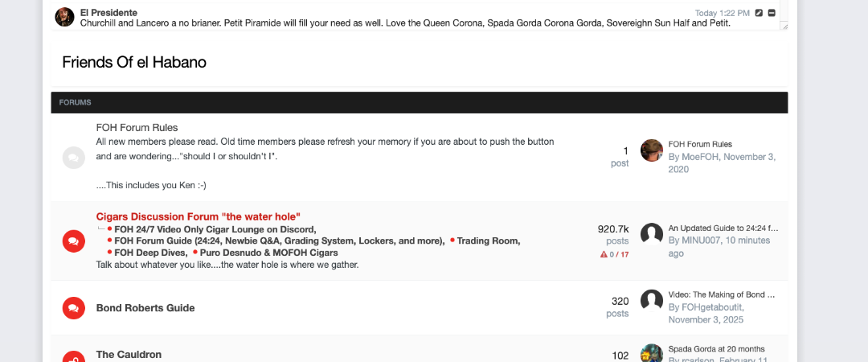The image size is (868, 362).
Task: Click the minus icon beside the edit pencil
Action: (772, 13)
